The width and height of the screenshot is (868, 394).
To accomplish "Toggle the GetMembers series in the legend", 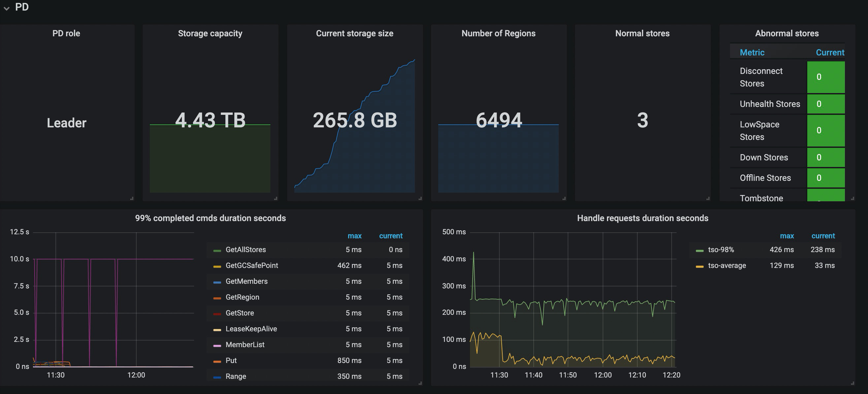I will [x=246, y=281].
